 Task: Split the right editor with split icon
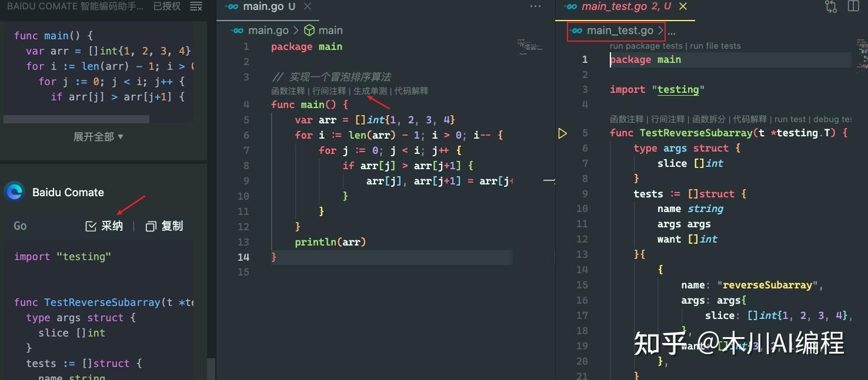853,6
